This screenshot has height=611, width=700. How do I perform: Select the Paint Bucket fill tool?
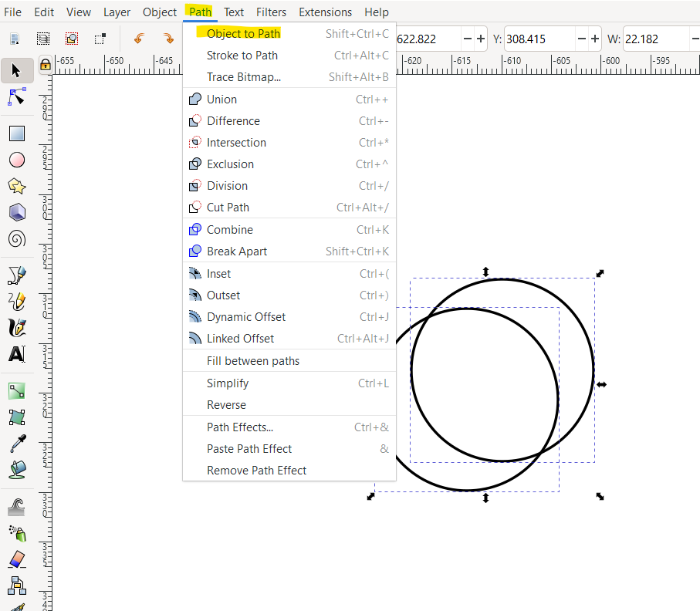17,468
